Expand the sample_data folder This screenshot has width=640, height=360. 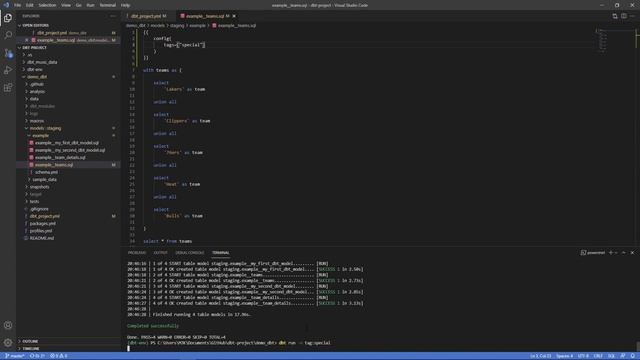(x=44, y=180)
